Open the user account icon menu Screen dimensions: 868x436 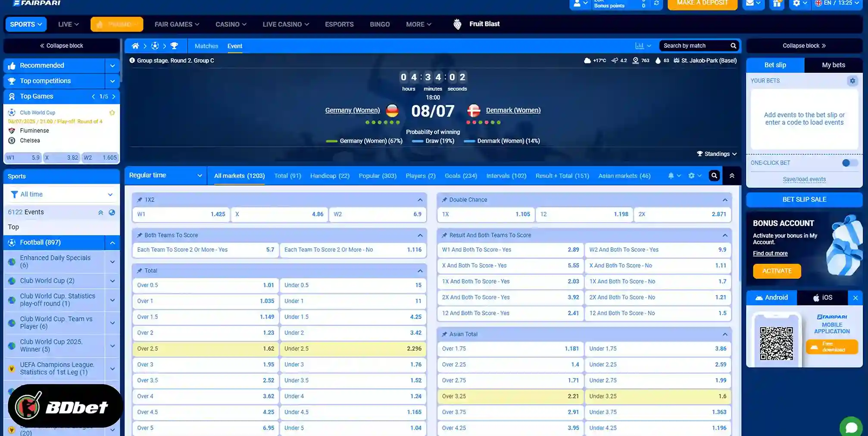click(x=580, y=3)
